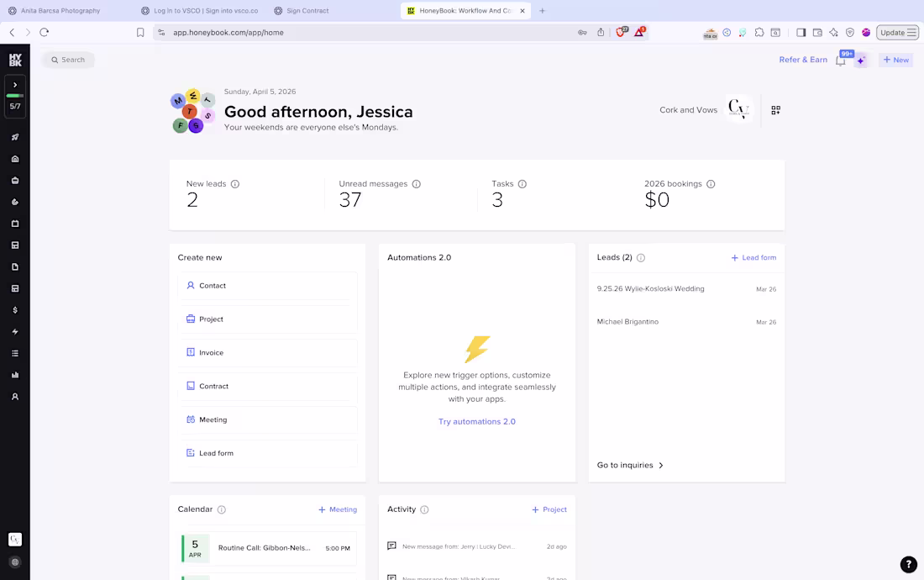This screenshot has height=580, width=924.
Task: Bookmark this page
Action: coord(140,33)
